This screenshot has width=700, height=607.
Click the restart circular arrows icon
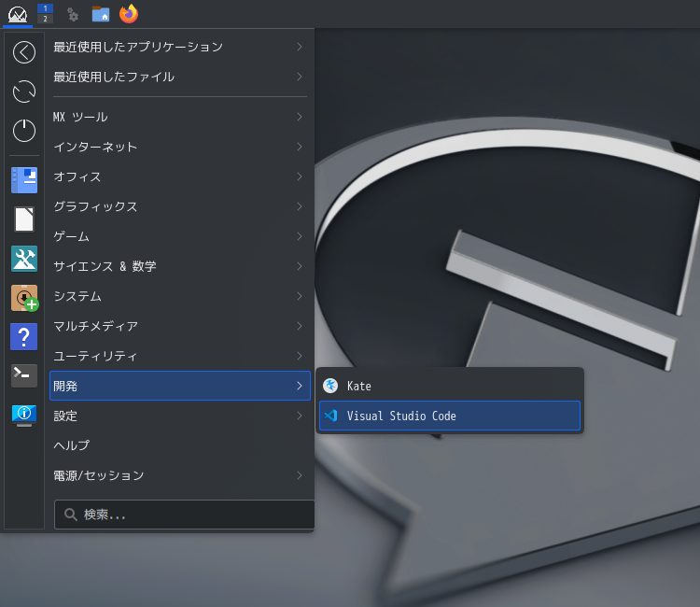[24, 92]
